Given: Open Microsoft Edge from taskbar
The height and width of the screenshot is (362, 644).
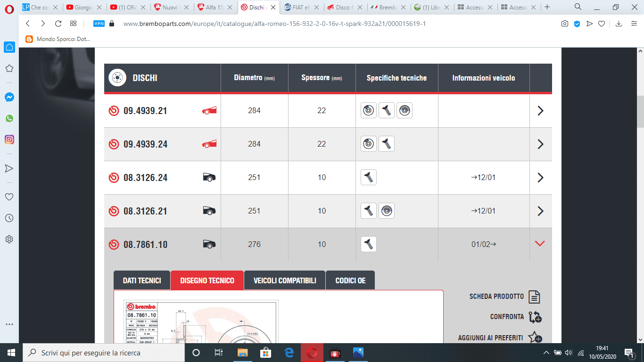Looking at the screenshot, I should click(289, 353).
